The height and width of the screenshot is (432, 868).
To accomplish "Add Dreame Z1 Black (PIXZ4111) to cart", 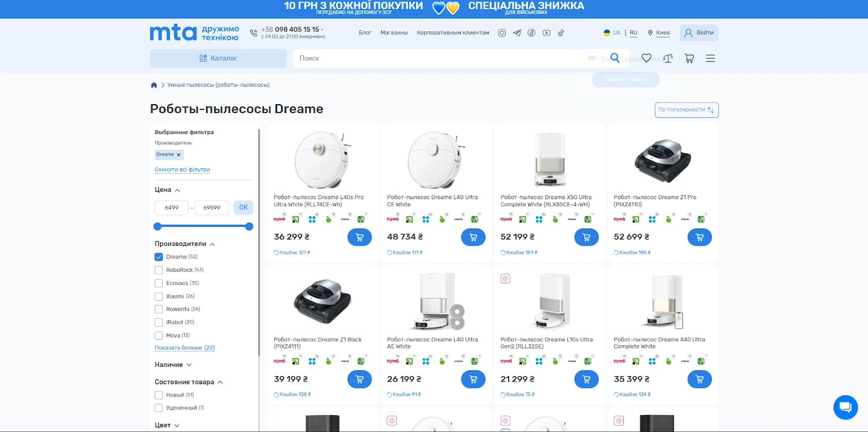I will [x=360, y=379].
